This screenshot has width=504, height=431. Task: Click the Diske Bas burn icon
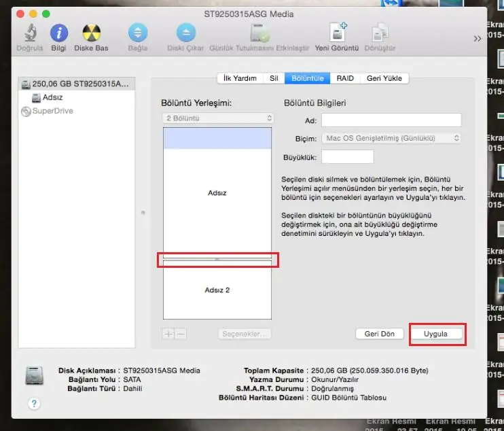[91, 33]
